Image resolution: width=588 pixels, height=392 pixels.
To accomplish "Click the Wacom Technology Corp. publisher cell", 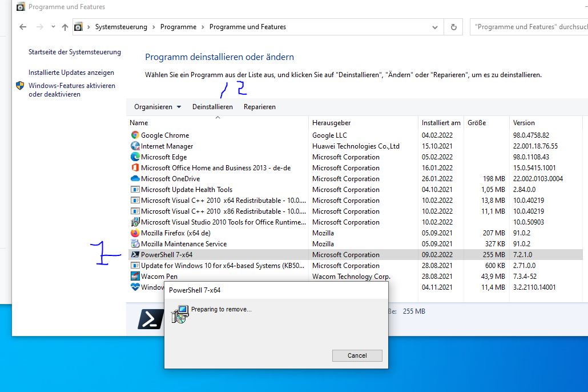I will [352, 277].
